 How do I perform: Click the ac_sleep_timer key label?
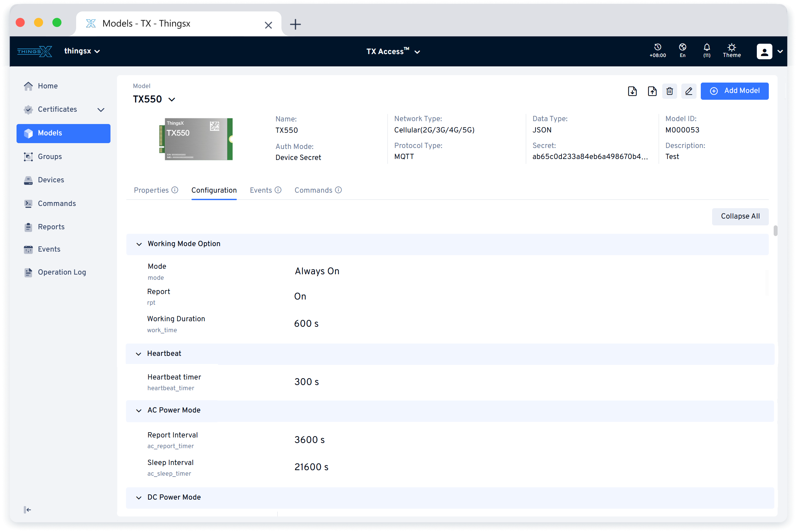169,474
